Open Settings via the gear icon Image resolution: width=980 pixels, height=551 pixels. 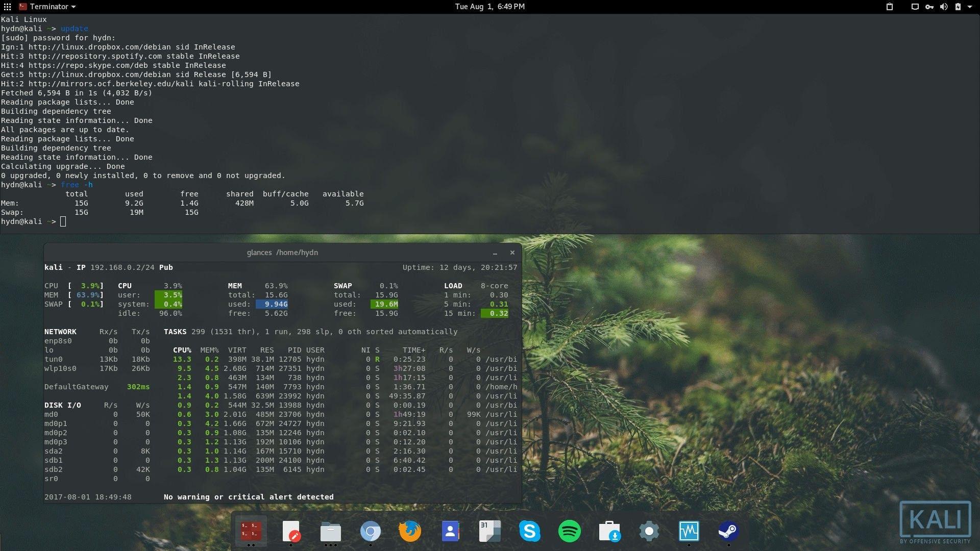click(x=649, y=531)
